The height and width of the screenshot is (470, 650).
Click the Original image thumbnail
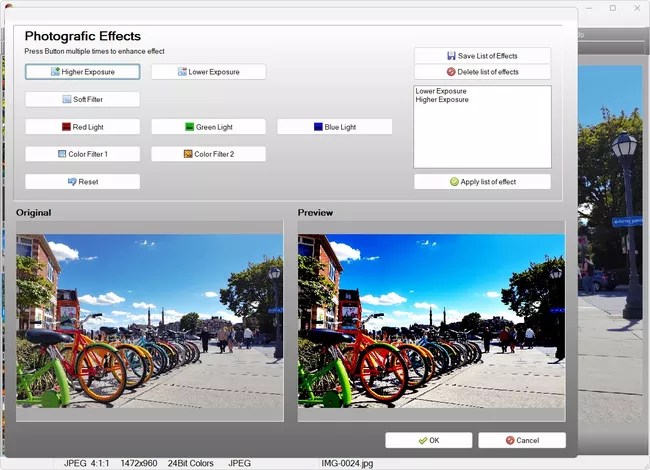coord(150,321)
